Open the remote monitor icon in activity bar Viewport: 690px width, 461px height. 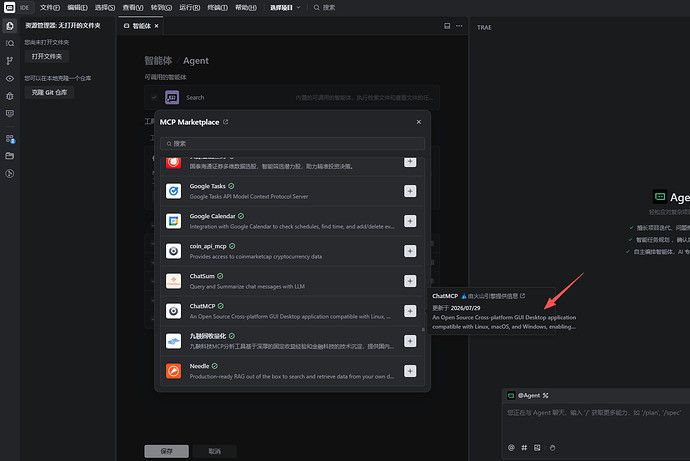coord(10,113)
